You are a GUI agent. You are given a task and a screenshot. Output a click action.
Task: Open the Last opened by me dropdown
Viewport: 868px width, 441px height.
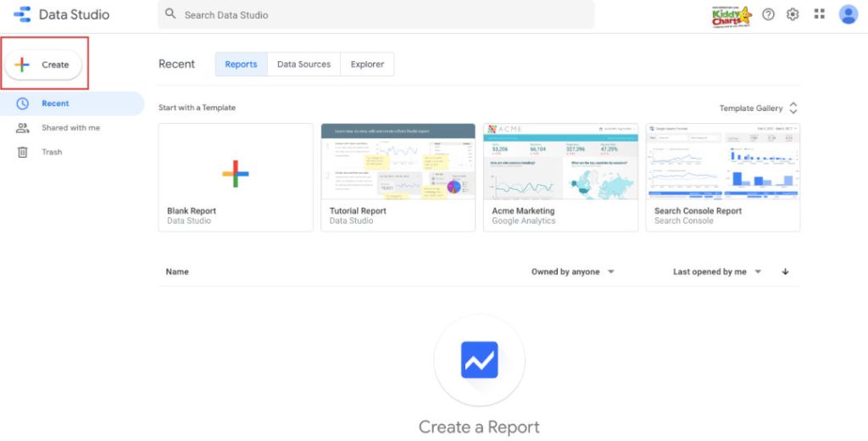[717, 272]
